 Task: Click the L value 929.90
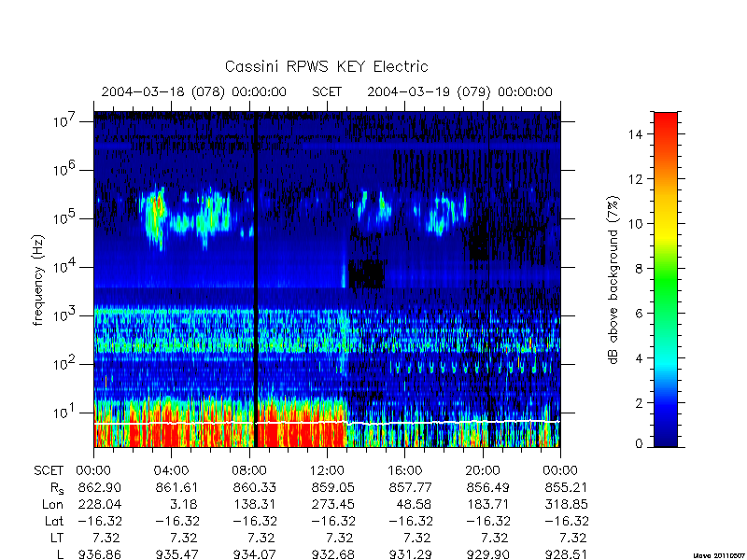point(487,554)
